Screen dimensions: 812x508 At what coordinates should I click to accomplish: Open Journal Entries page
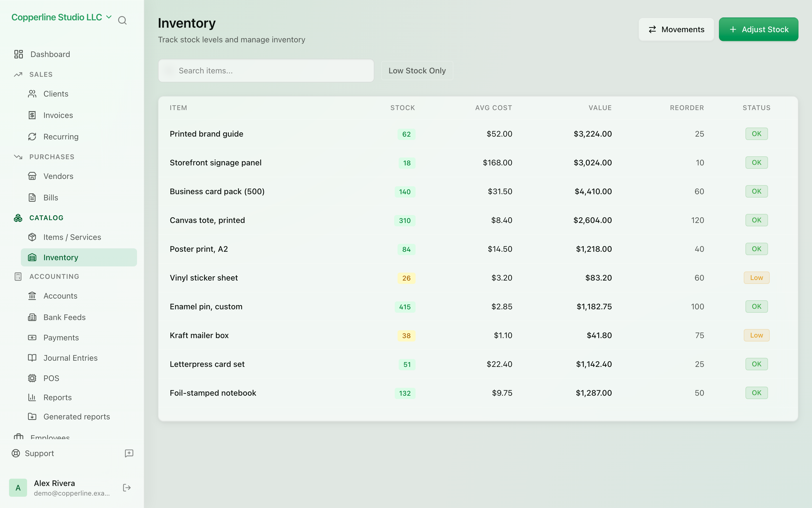tap(70, 358)
